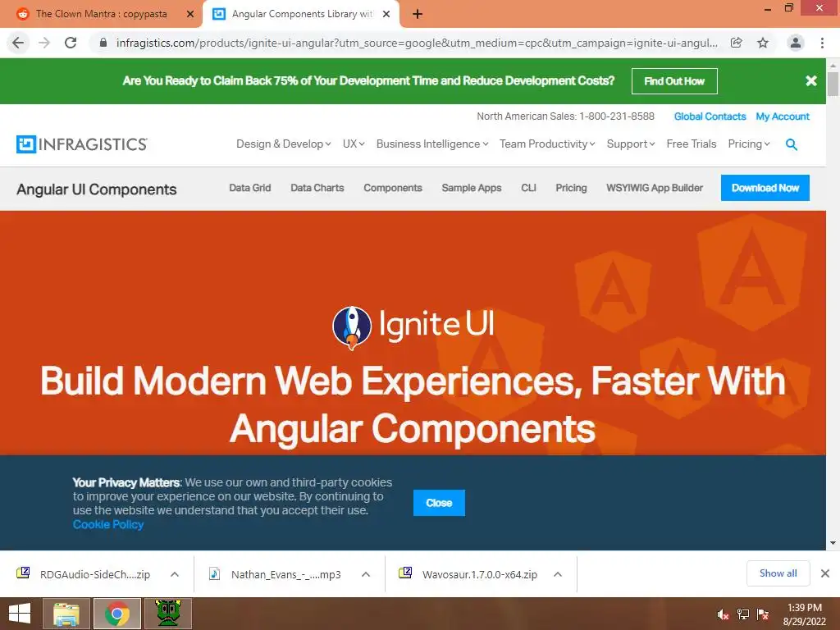Switch to The Clown Mantra tab
Screen dimensions: 840x630
tap(101, 15)
